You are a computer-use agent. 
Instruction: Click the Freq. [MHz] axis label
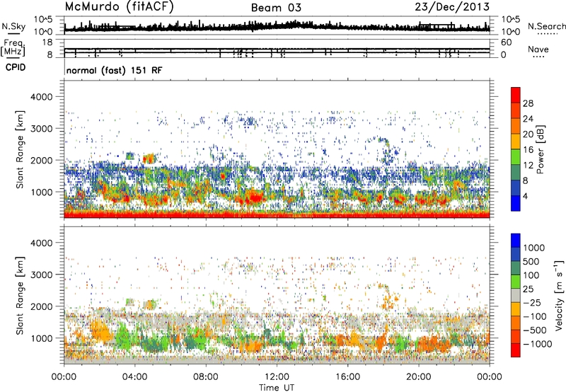13,47
